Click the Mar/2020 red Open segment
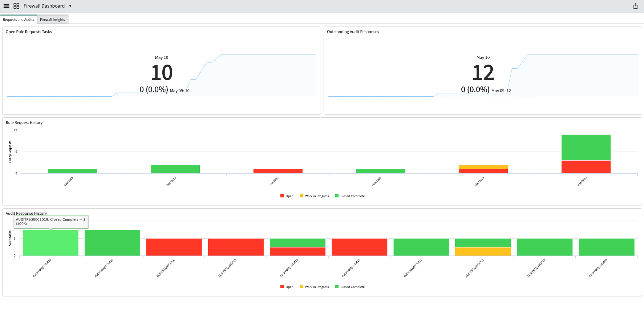Screen dimensions: 644x318 (483, 171)
